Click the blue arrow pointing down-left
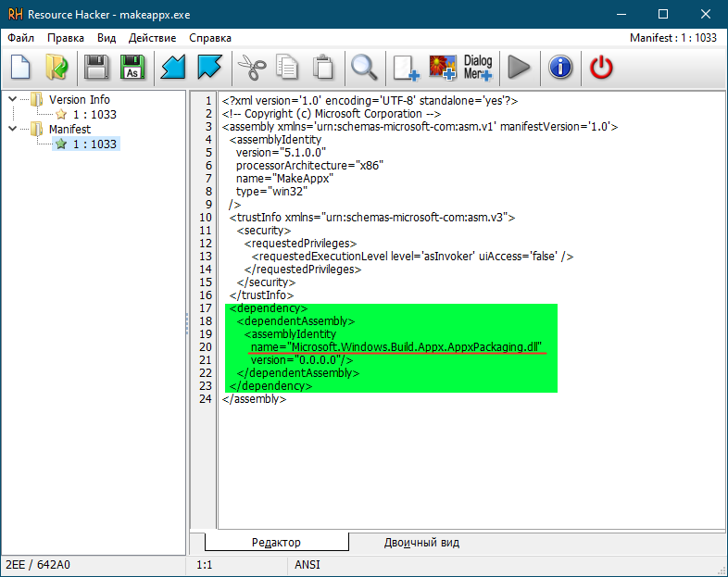This screenshot has width=728, height=577. tap(172, 68)
